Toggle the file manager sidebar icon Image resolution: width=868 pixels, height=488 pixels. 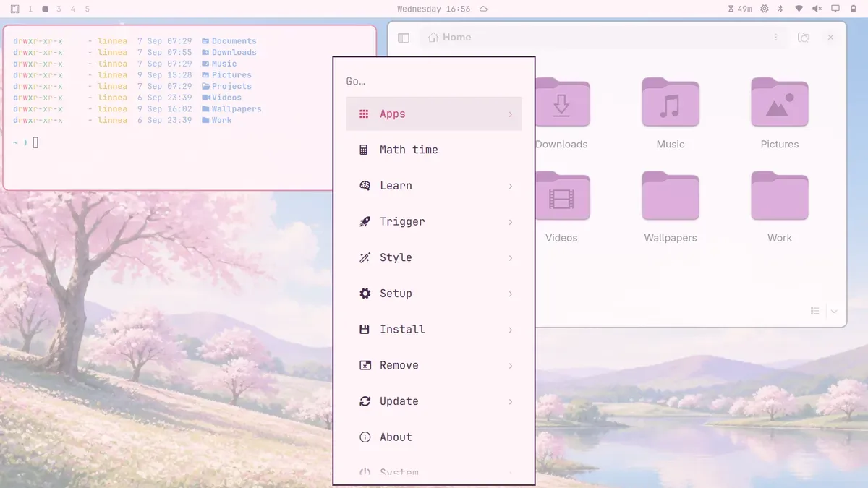click(x=404, y=38)
